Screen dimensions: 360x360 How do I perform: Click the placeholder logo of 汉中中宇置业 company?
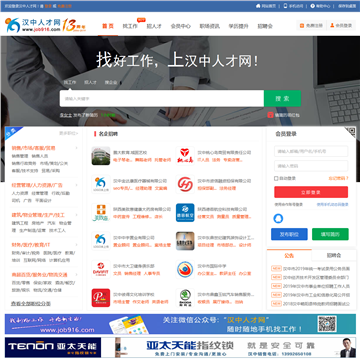pos(101,241)
